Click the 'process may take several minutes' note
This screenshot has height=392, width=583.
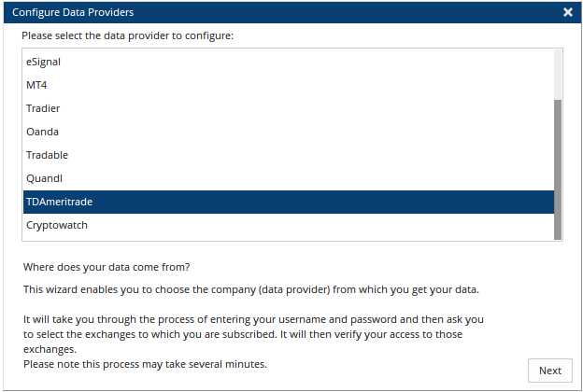click(x=145, y=364)
